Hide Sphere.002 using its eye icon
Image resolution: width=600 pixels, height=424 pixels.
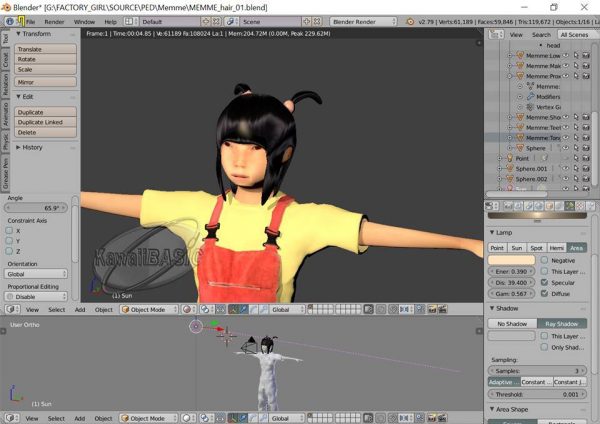pyautogui.click(x=567, y=180)
